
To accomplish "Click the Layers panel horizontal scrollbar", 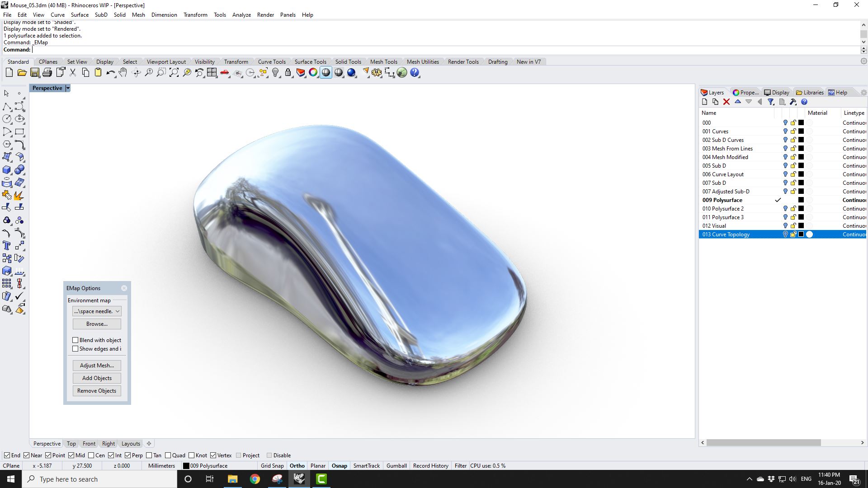I will tap(764, 443).
